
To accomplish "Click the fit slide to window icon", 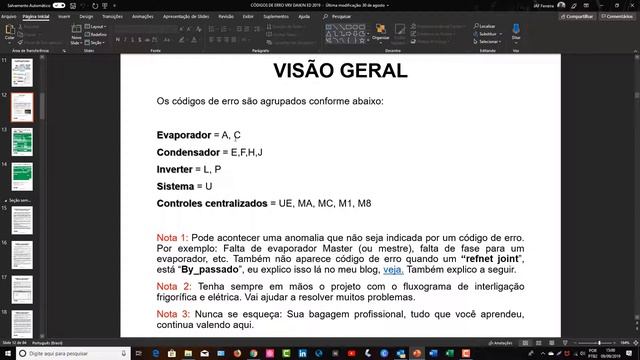I will coord(636,343).
